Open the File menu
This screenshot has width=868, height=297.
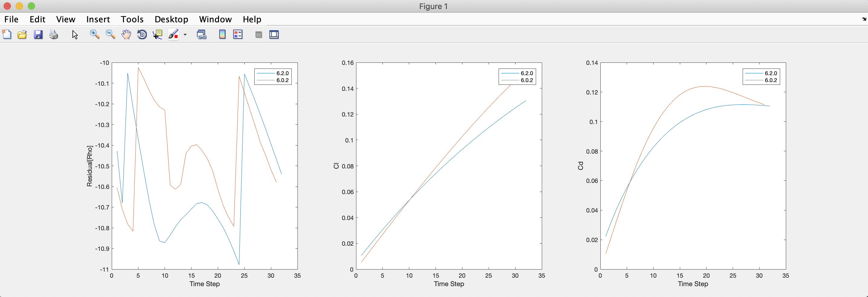(11, 19)
